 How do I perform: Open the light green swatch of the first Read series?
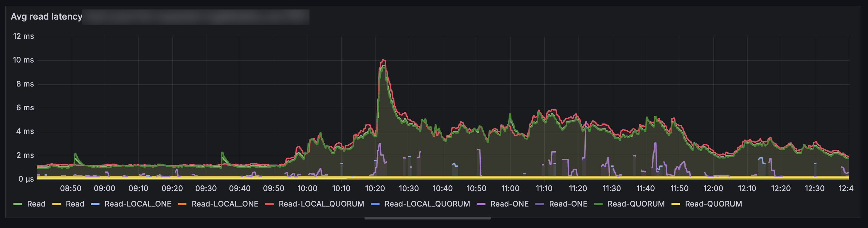pos(18,204)
